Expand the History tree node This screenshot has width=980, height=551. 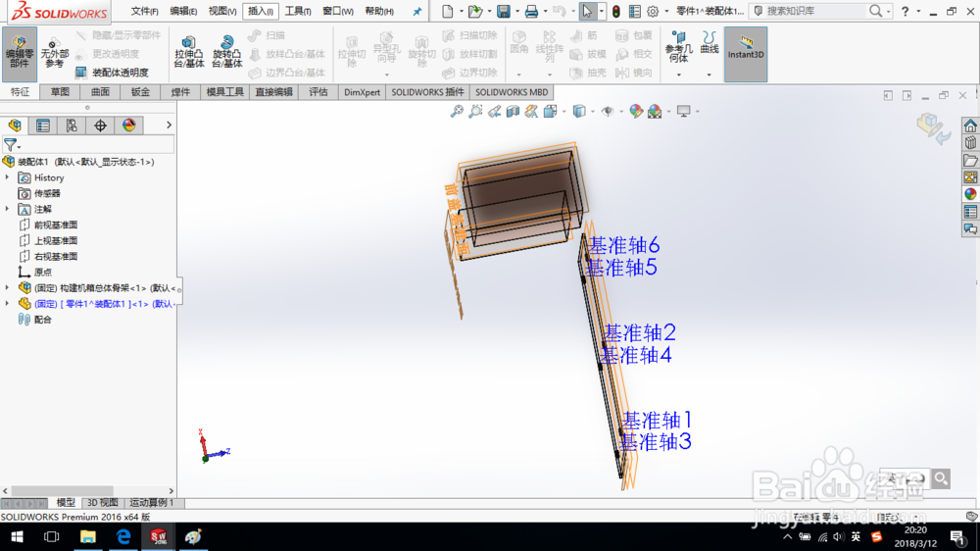click(8, 177)
